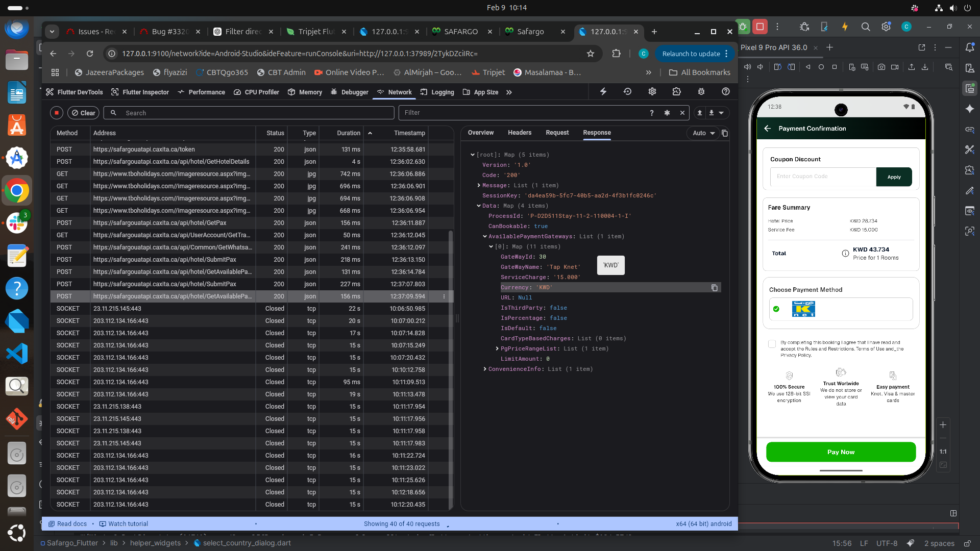Bookmark page with the star icon

tap(591, 54)
